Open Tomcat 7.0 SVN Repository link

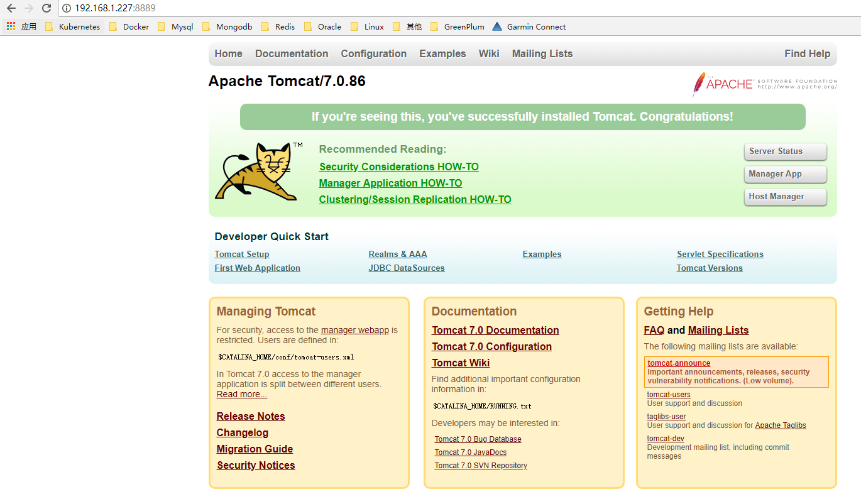click(481, 466)
